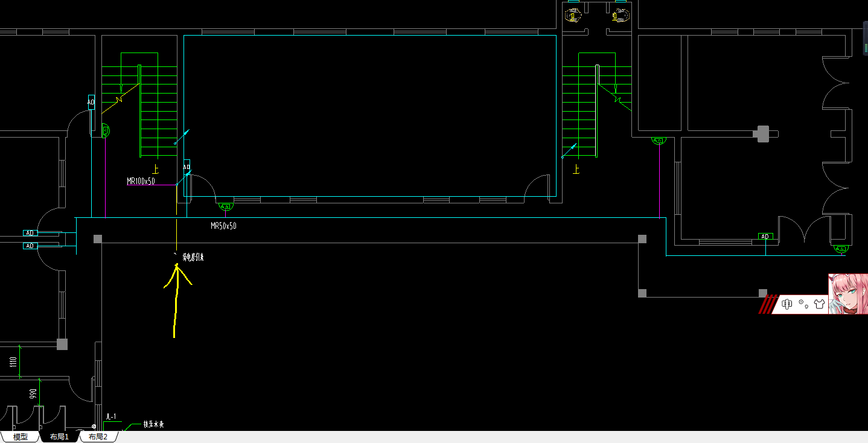The height and width of the screenshot is (443, 868).
Task: Select the 1110 dimension text
Action: tap(13, 362)
